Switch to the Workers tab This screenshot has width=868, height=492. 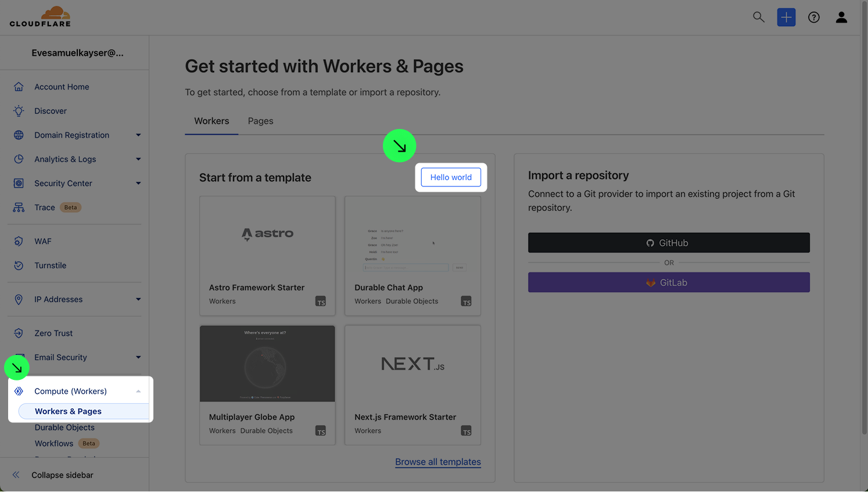click(211, 121)
